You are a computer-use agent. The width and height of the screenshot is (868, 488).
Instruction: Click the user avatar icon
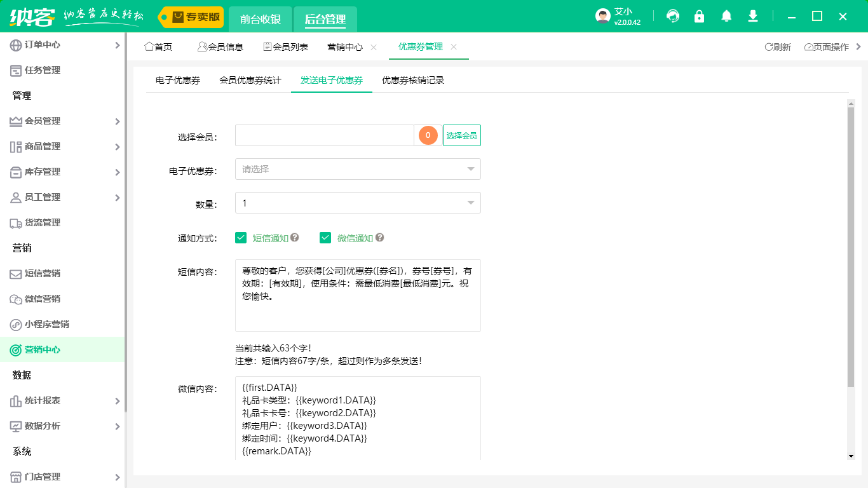(x=603, y=17)
